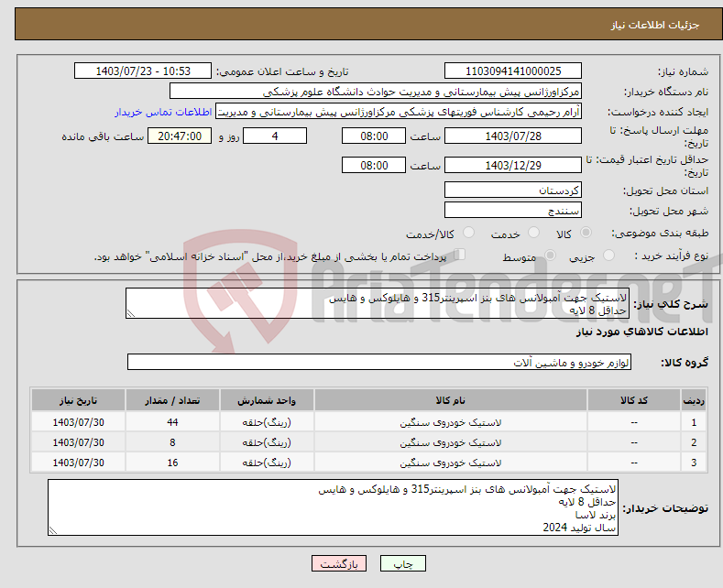Select the جزیی purchase type radio
The width and height of the screenshot is (723, 588).
point(608,256)
